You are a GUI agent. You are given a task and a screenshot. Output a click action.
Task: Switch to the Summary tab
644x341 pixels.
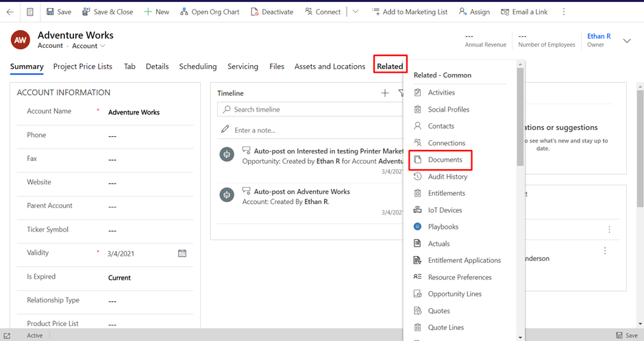point(27,66)
